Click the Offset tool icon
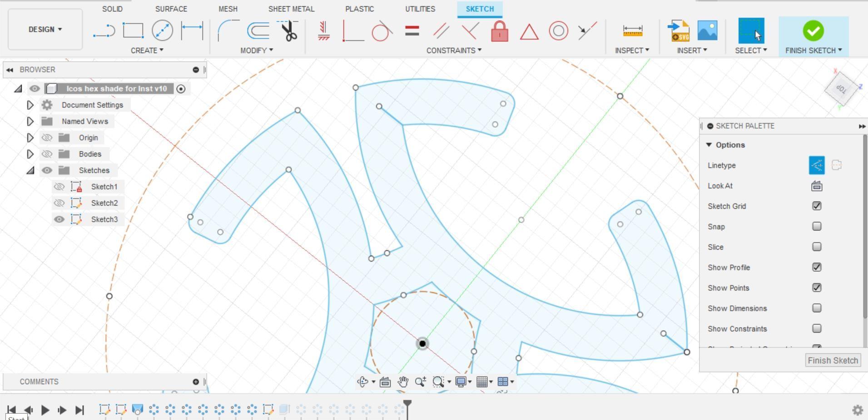This screenshot has height=420, width=868. point(258,31)
